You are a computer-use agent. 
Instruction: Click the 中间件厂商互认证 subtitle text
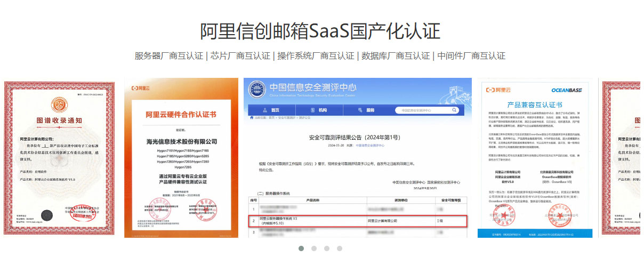pos(471,56)
